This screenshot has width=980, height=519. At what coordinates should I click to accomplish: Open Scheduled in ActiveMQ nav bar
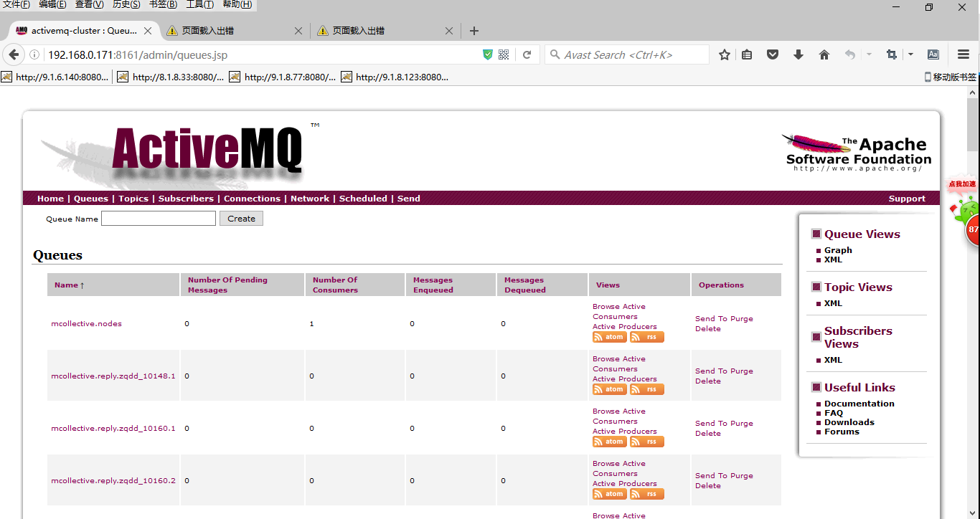363,199
